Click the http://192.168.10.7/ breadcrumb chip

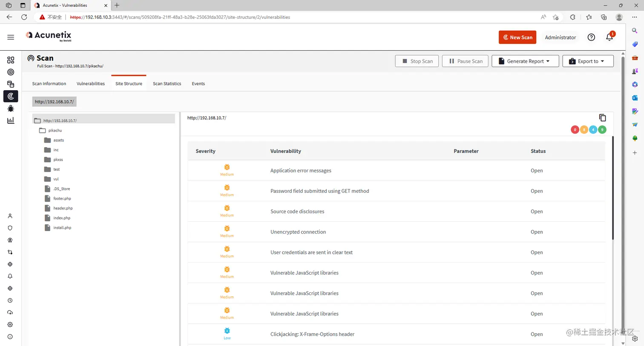pyautogui.click(x=55, y=102)
